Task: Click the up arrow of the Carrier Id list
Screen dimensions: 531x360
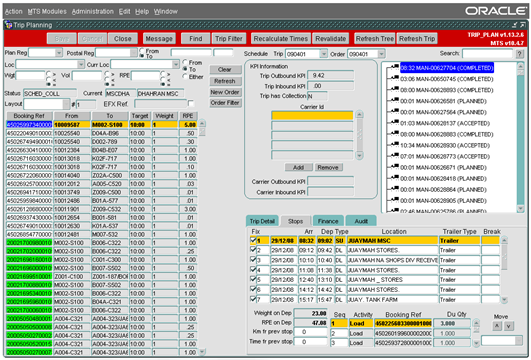Action: [359, 114]
